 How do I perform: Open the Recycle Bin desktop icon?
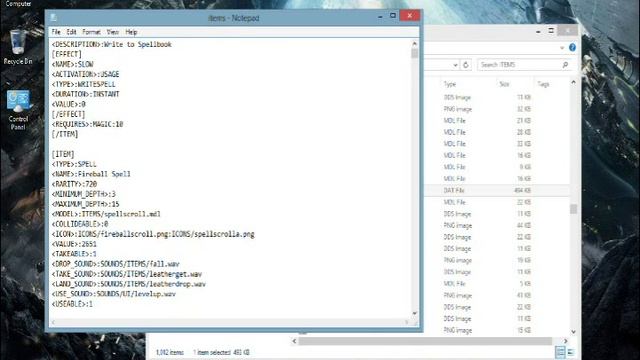click(18, 47)
